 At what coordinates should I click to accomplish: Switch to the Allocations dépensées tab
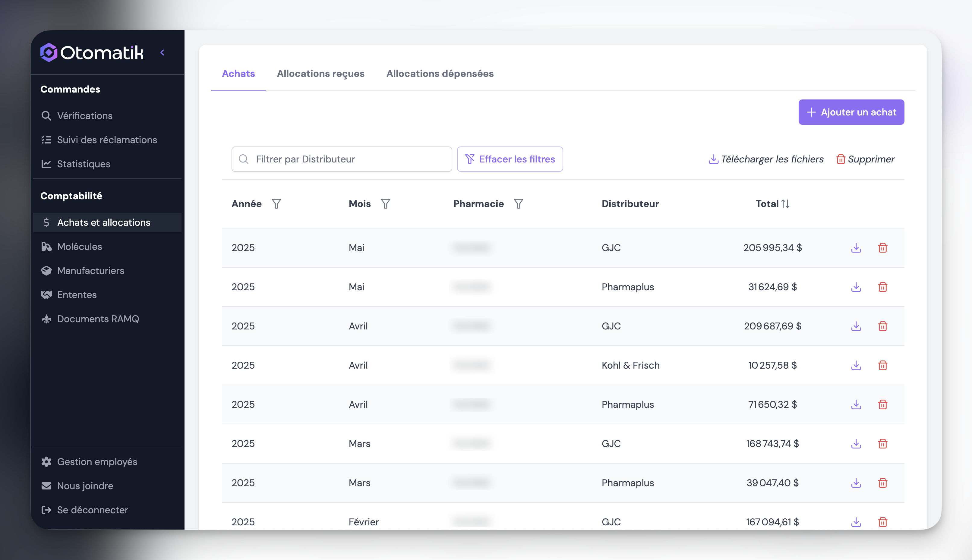tap(440, 74)
